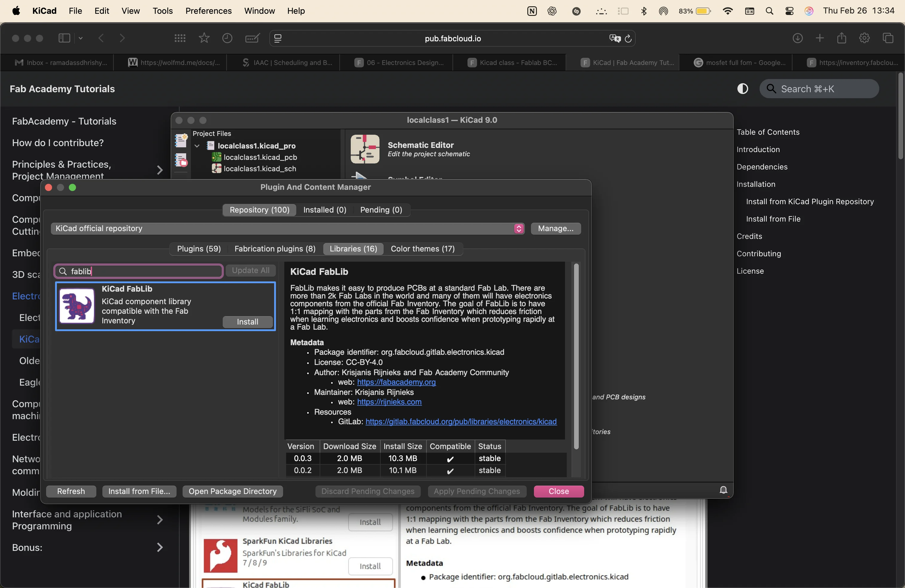This screenshot has height=588, width=905.
Task: Click the page reload icon
Action: [628, 38]
